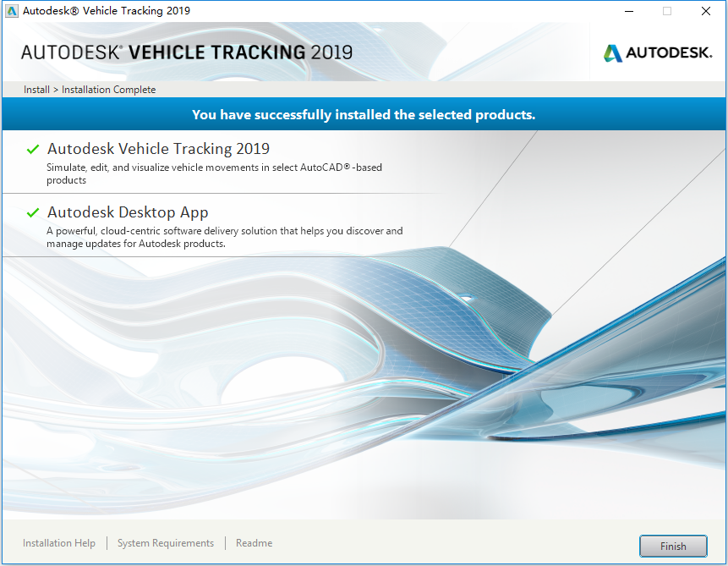This screenshot has height=566, width=728.
Task: Click green checkmark beside Autodesk Vehicle Tracking 2019
Action: click(x=33, y=149)
